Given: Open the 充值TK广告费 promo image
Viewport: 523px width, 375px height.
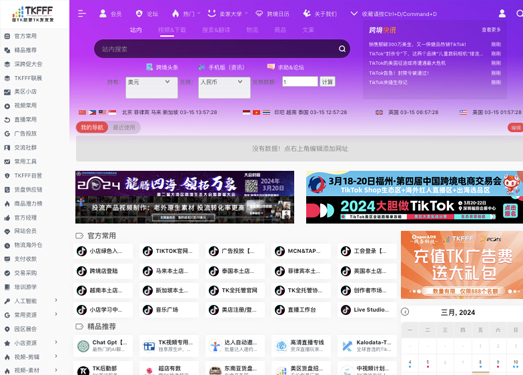Looking at the screenshot, I should click(x=462, y=265).
